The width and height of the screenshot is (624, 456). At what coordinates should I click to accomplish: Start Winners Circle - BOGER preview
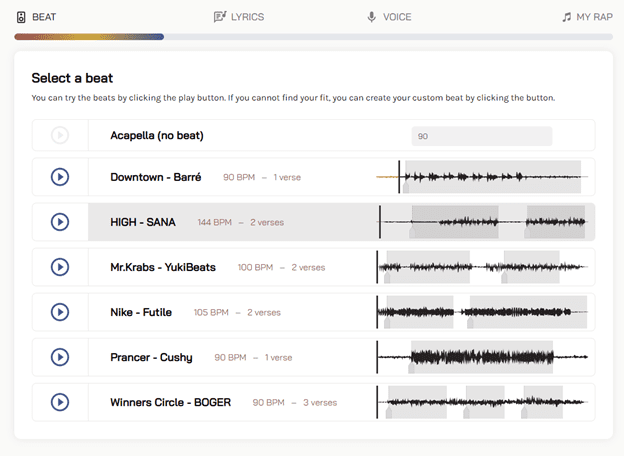[x=60, y=402]
